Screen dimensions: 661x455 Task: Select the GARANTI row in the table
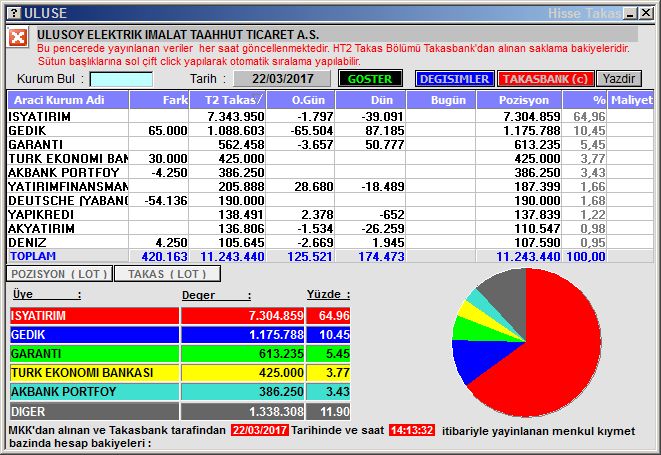(x=330, y=144)
